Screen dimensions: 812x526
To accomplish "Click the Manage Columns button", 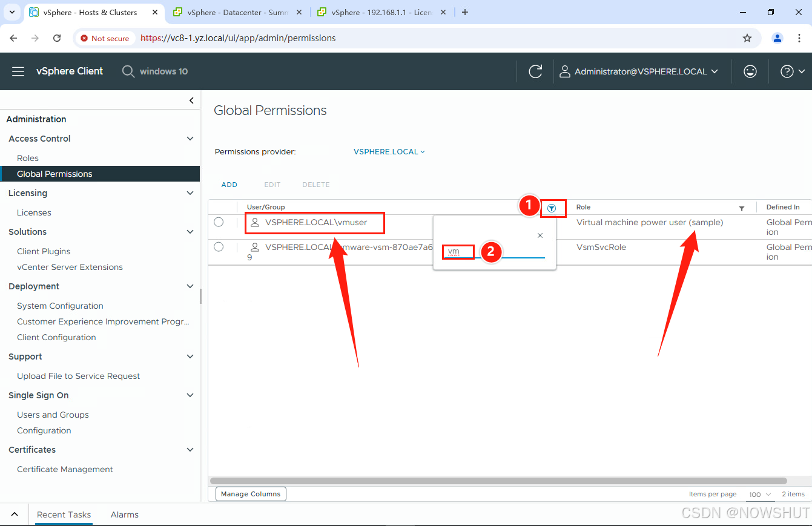I will click(251, 494).
